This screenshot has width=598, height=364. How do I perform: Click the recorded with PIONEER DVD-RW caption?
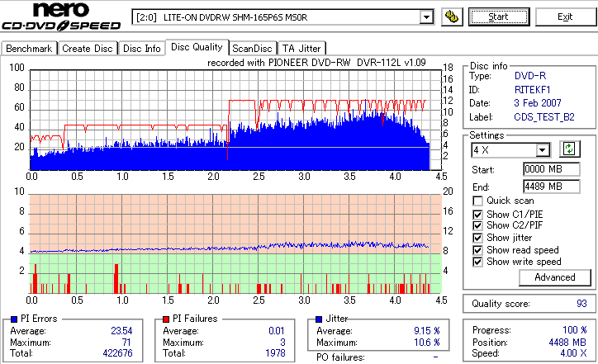[316, 63]
